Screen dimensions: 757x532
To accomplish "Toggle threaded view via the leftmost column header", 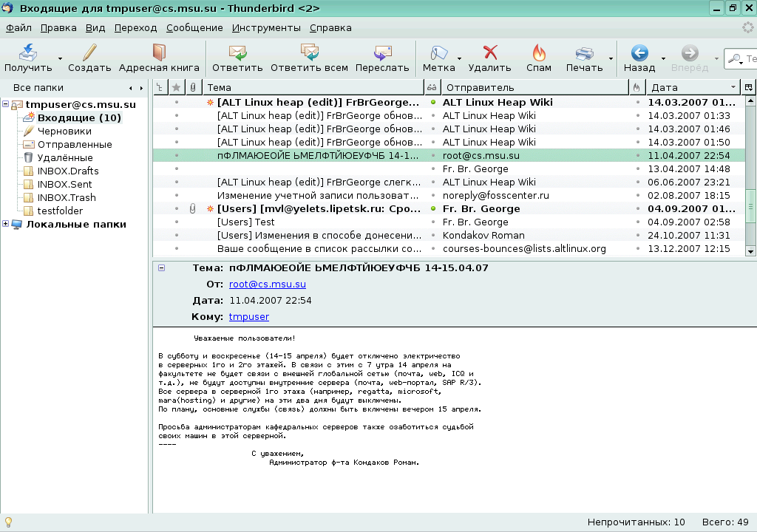I will [x=160, y=86].
